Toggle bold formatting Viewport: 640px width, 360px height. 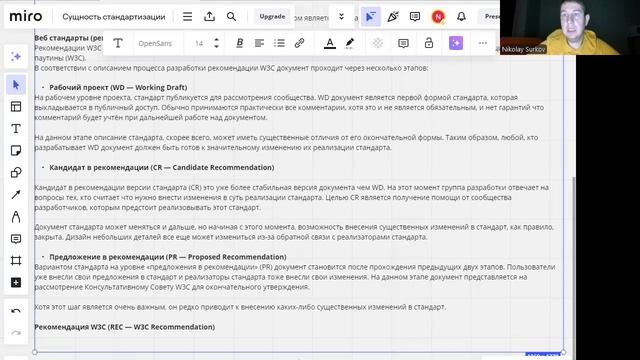tap(240, 43)
